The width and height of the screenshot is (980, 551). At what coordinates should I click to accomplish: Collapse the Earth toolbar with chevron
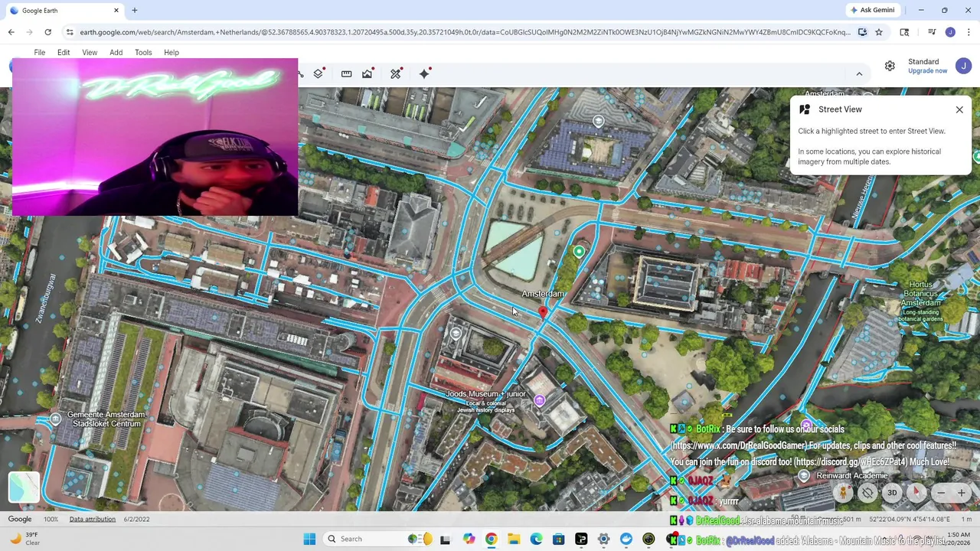(859, 73)
